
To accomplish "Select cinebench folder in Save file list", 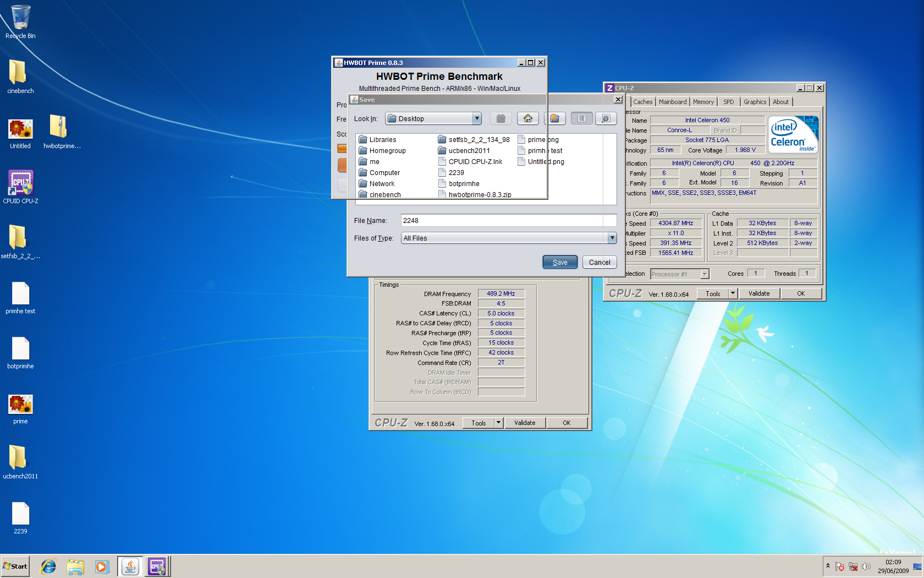I will pos(380,194).
